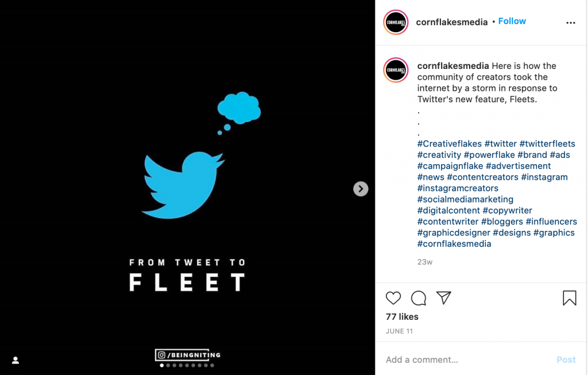Share post with paper plane icon
The width and height of the screenshot is (588, 375).
click(x=444, y=297)
